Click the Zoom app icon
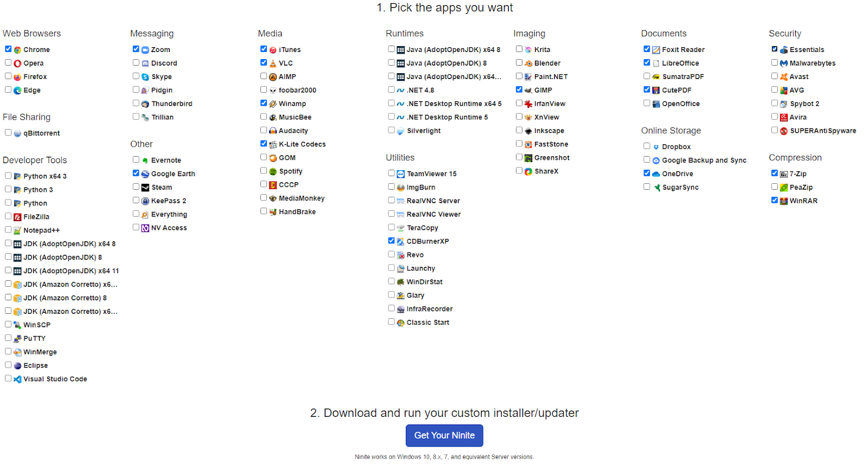Image resolution: width=868 pixels, height=470 pixels. tap(145, 50)
